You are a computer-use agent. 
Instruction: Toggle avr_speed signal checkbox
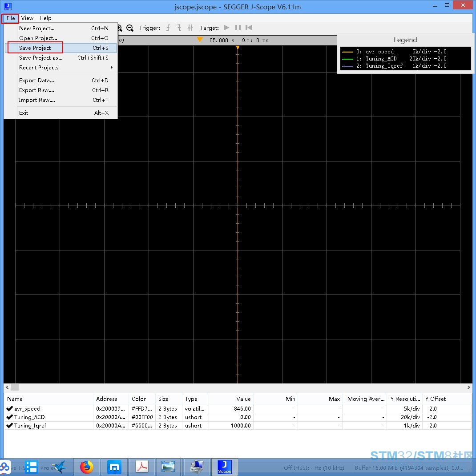click(9, 409)
